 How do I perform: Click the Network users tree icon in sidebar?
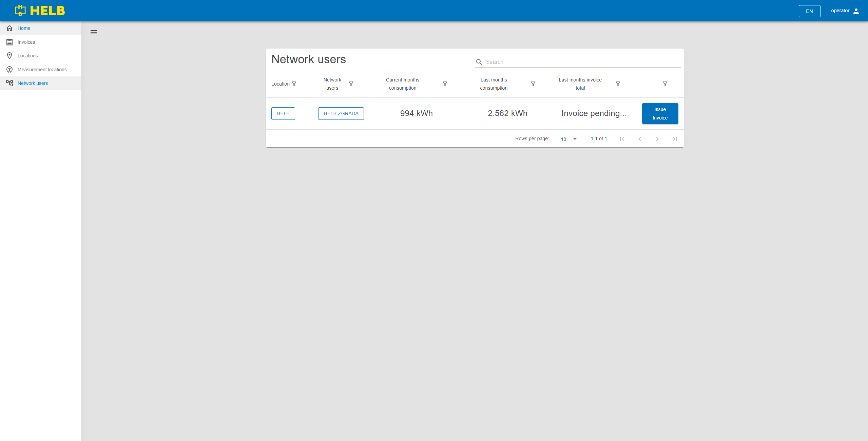(x=9, y=83)
